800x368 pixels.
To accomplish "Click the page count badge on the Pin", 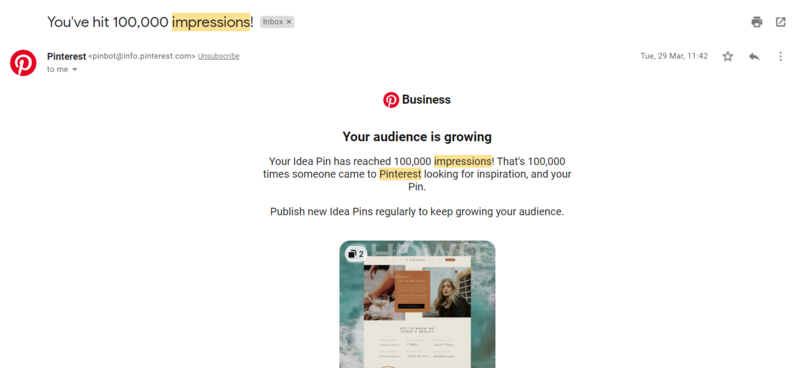I will pos(356,254).
